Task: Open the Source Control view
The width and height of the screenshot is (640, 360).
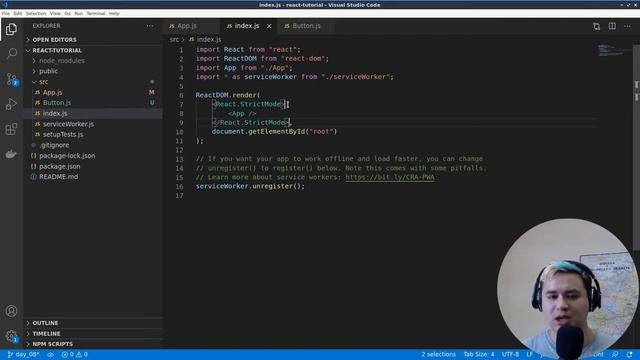Action: (11, 79)
